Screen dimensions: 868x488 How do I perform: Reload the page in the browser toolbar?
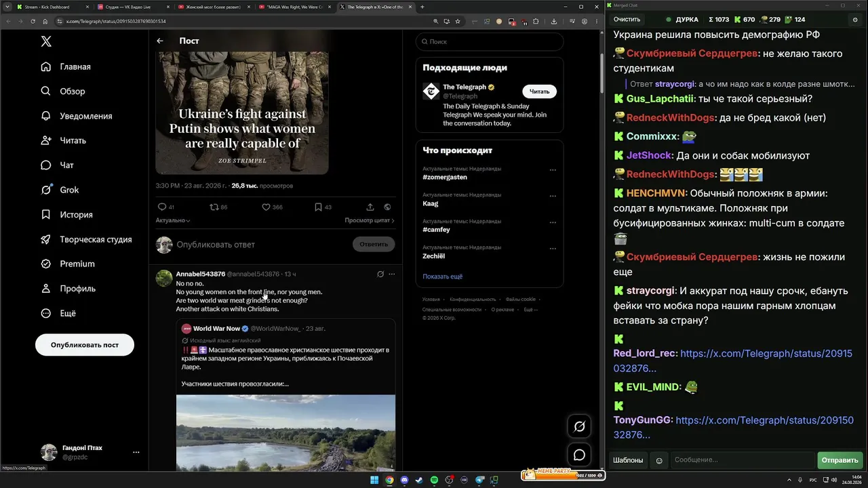tap(33, 21)
